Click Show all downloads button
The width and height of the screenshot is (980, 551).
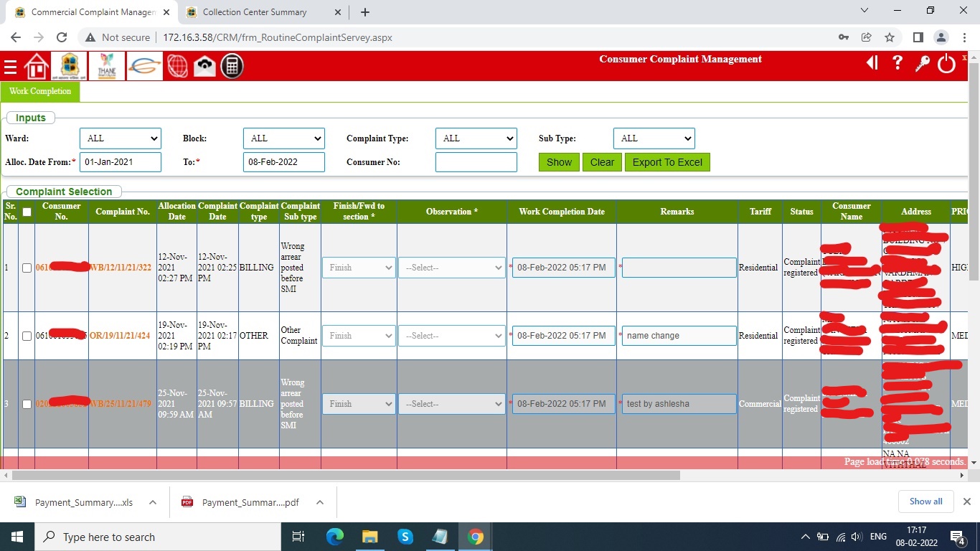[926, 501]
